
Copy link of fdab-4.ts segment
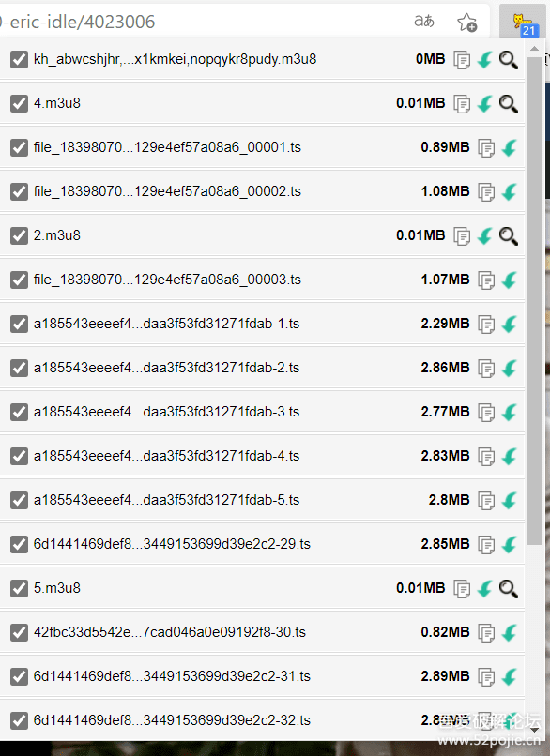486,457
